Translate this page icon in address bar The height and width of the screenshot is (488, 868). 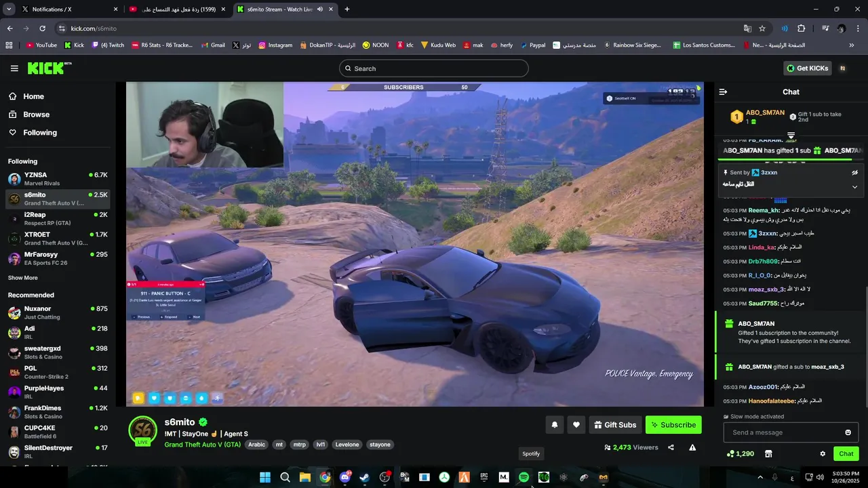pos(747,28)
